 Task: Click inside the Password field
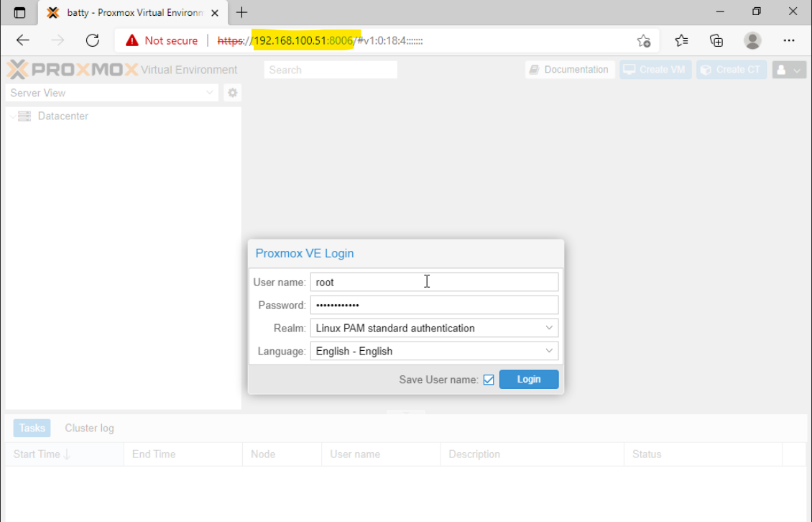click(x=434, y=305)
